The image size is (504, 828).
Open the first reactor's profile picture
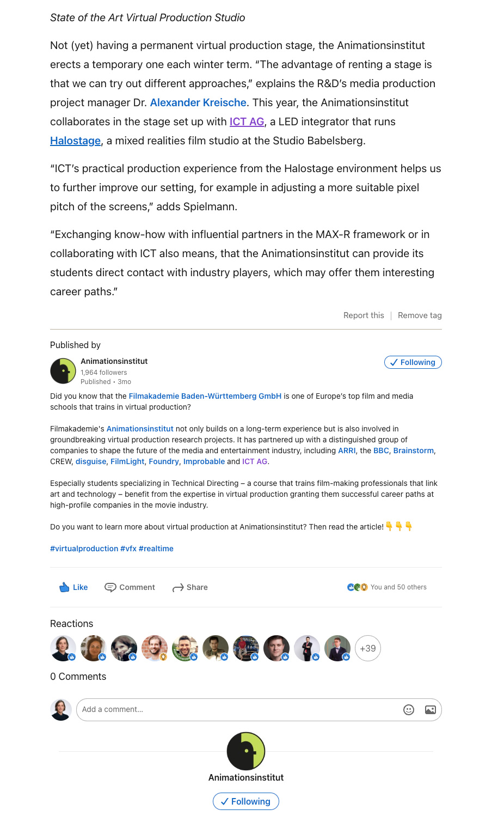63,648
